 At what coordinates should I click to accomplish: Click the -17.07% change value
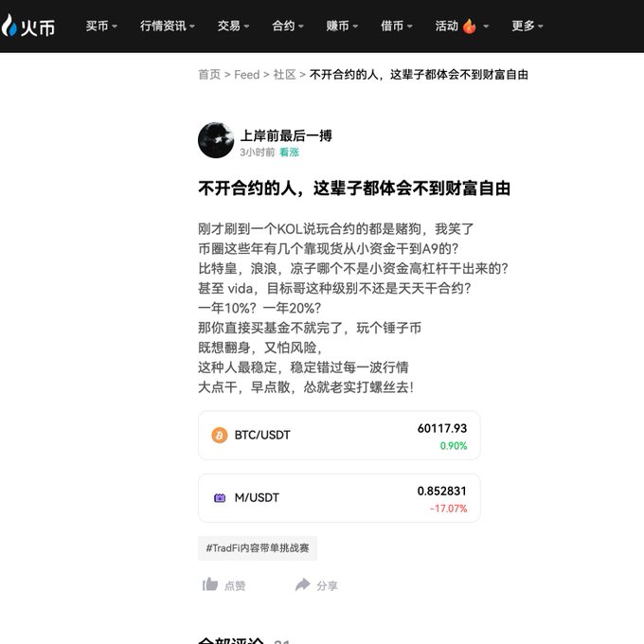449,509
